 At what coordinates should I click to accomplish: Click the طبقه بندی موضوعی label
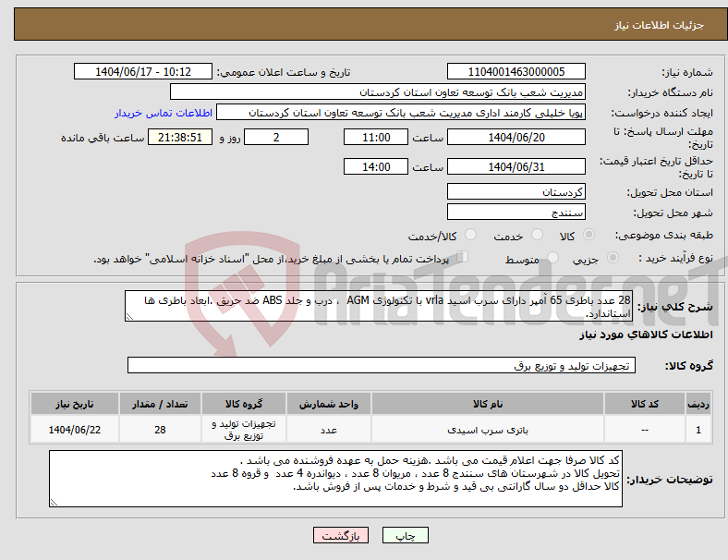[x=664, y=235]
